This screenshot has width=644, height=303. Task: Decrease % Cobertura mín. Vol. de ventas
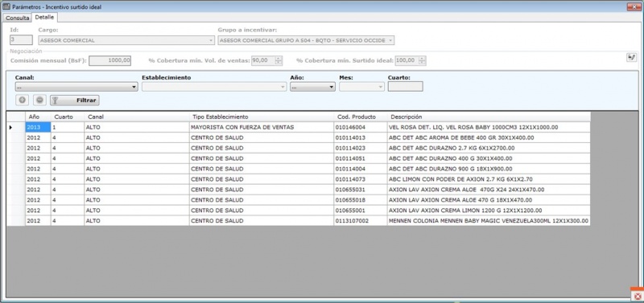(279, 63)
